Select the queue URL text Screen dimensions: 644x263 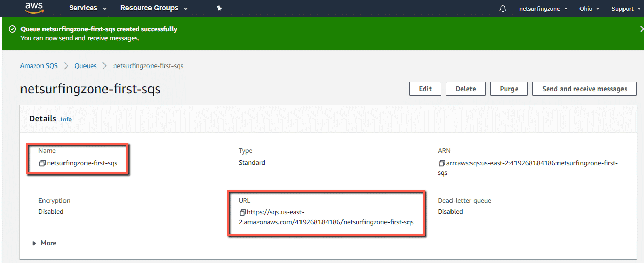[326, 217]
